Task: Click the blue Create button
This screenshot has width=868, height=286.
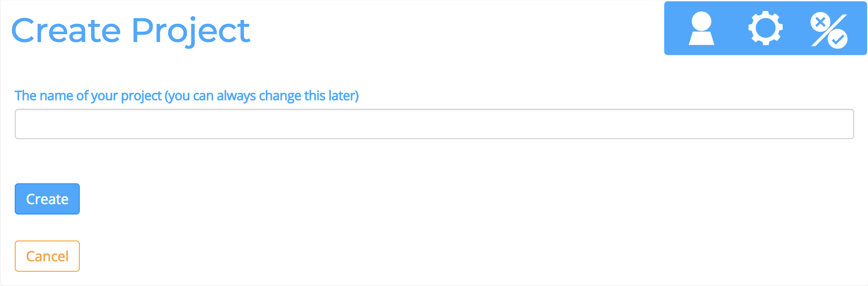Action: pos(47,199)
